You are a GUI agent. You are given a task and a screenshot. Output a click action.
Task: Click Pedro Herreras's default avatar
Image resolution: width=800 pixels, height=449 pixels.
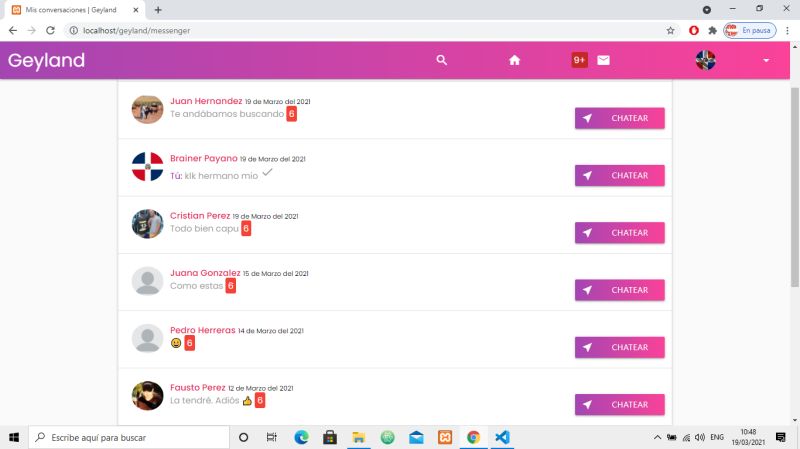(147, 338)
